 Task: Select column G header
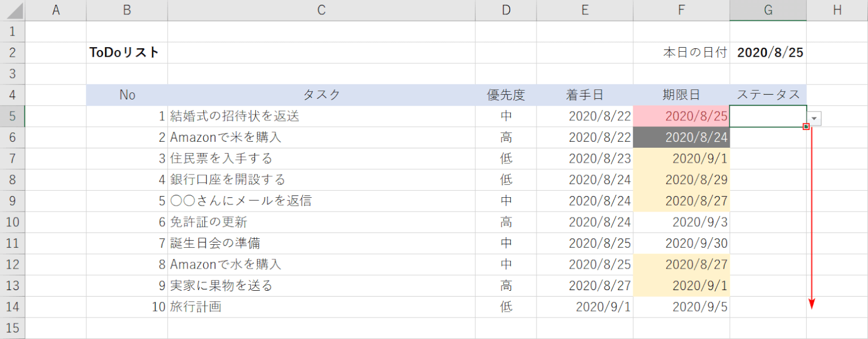point(768,10)
